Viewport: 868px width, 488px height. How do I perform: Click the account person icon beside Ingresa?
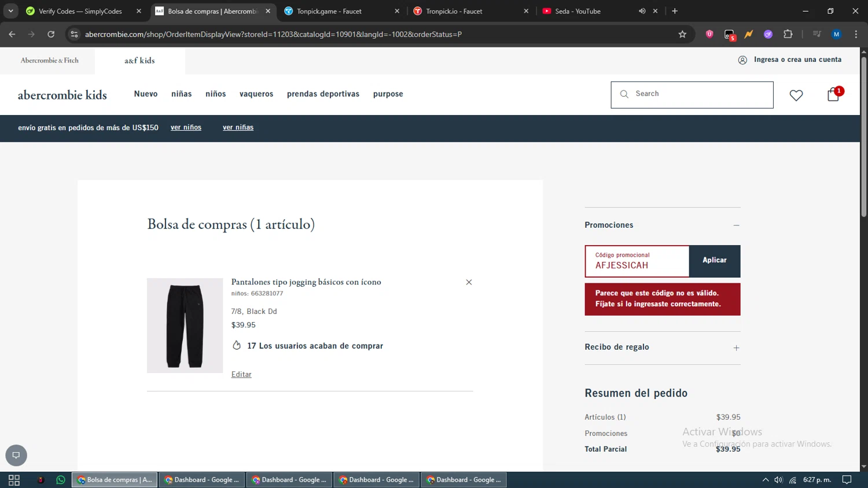pyautogui.click(x=742, y=60)
